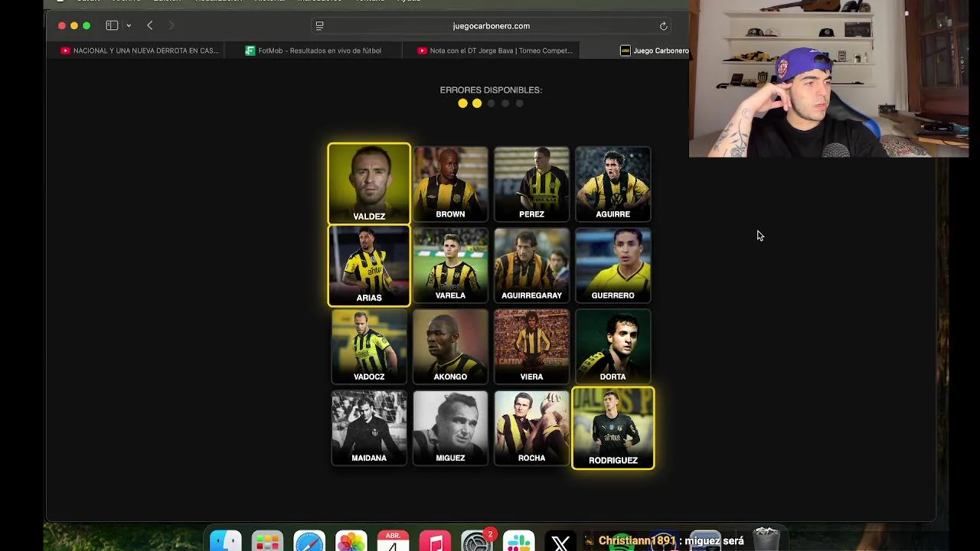Open System Settings with badge in Dock
The image size is (980, 551).
click(477, 541)
